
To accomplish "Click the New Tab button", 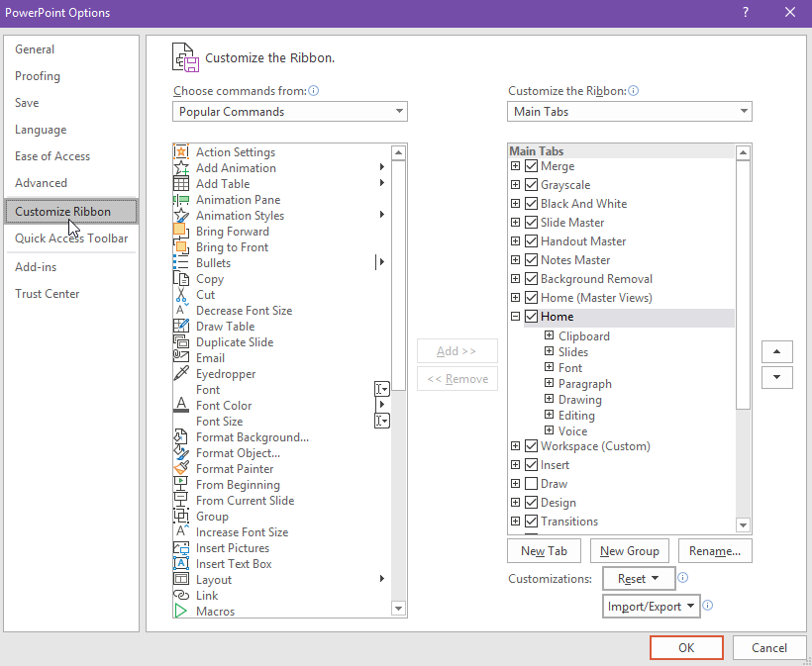I will point(544,551).
